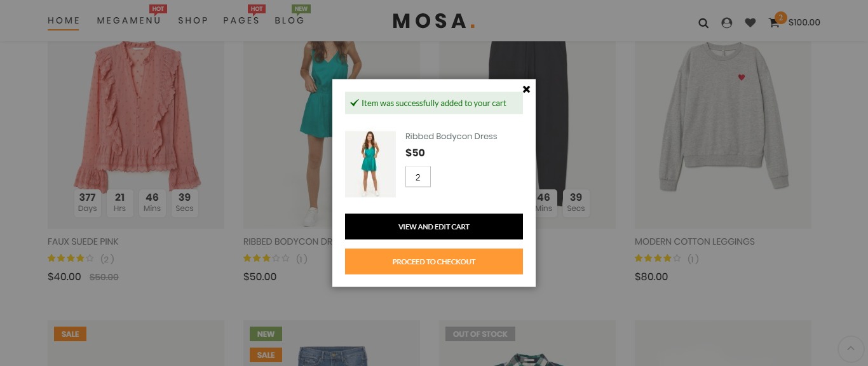Open the shopping cart icon
Screen dimensions: 868x366
774,23
